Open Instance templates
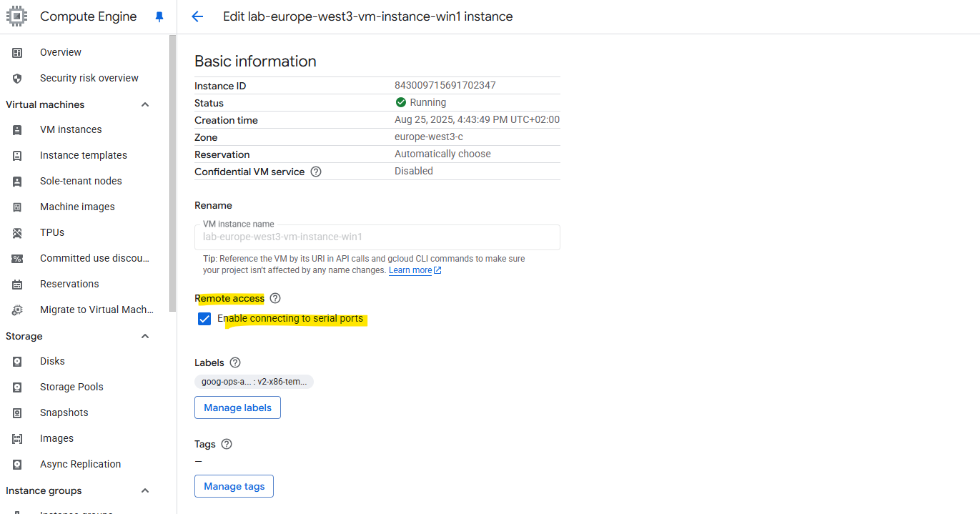This screenshot has height=514, width=980. point(84,155)
